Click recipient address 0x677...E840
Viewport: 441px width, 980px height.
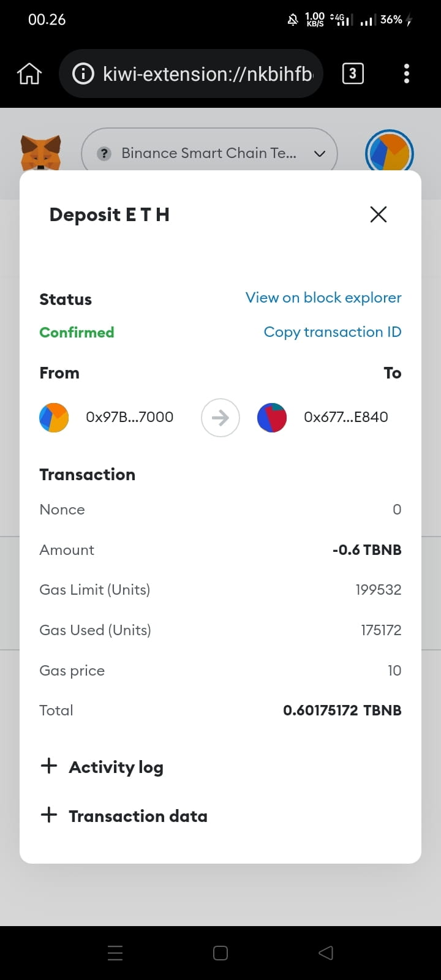point(346,418)
